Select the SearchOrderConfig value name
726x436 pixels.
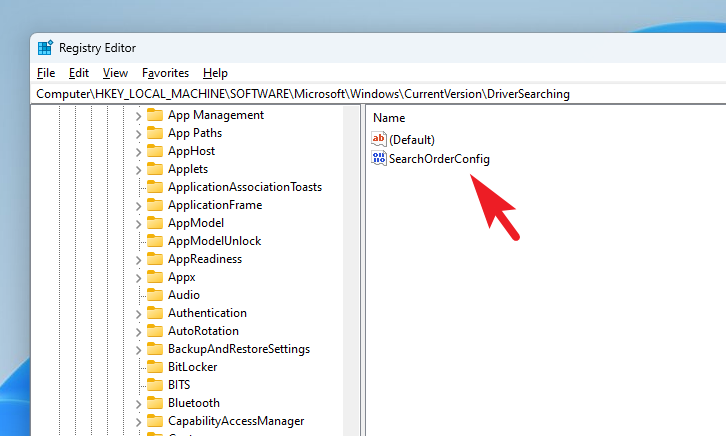439,159
